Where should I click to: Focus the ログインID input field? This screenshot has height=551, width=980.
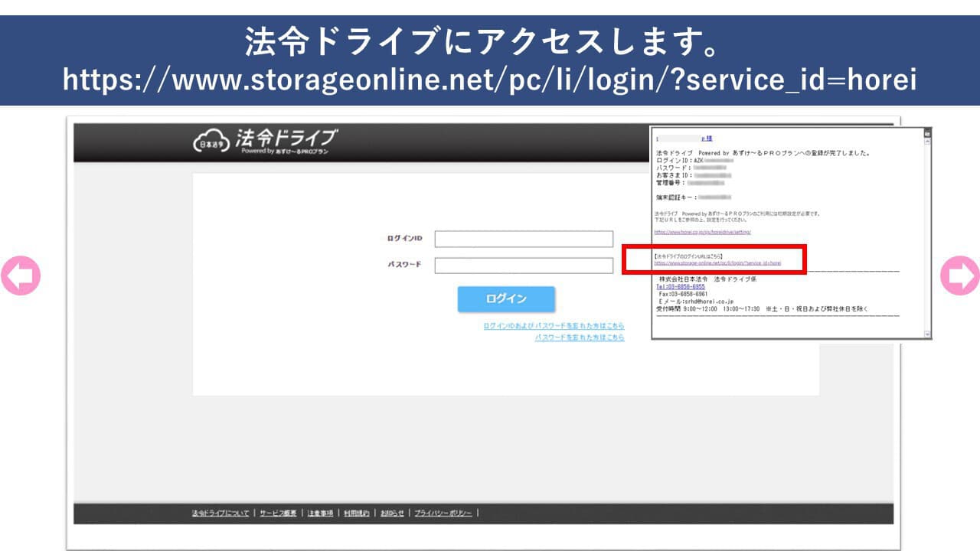tap(524, 240)
